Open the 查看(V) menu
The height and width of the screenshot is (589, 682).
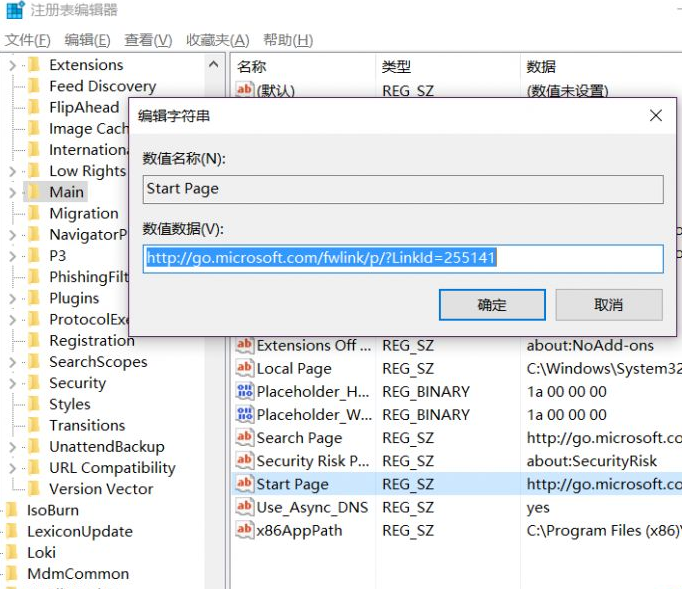tap(148, 40)
